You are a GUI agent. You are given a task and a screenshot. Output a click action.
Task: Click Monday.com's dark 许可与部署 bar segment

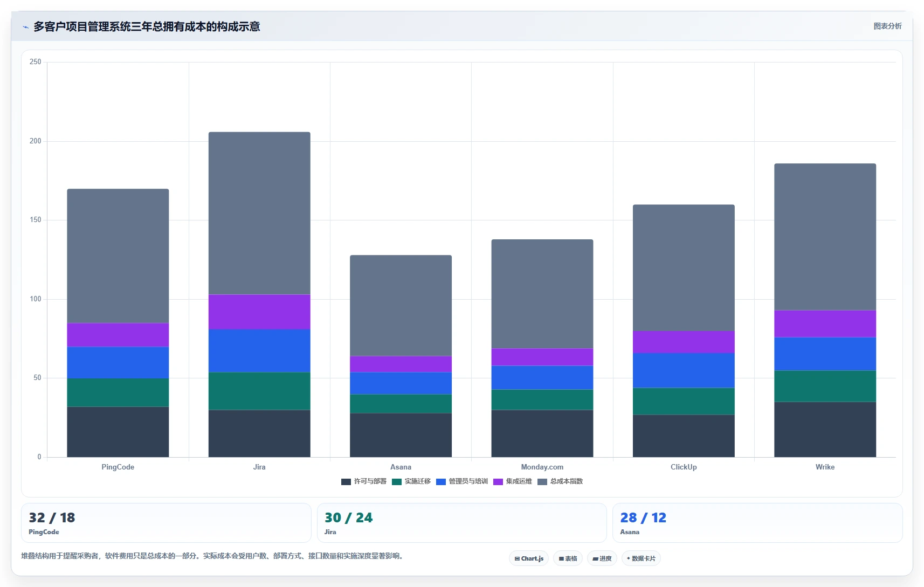tap(542, 433)
